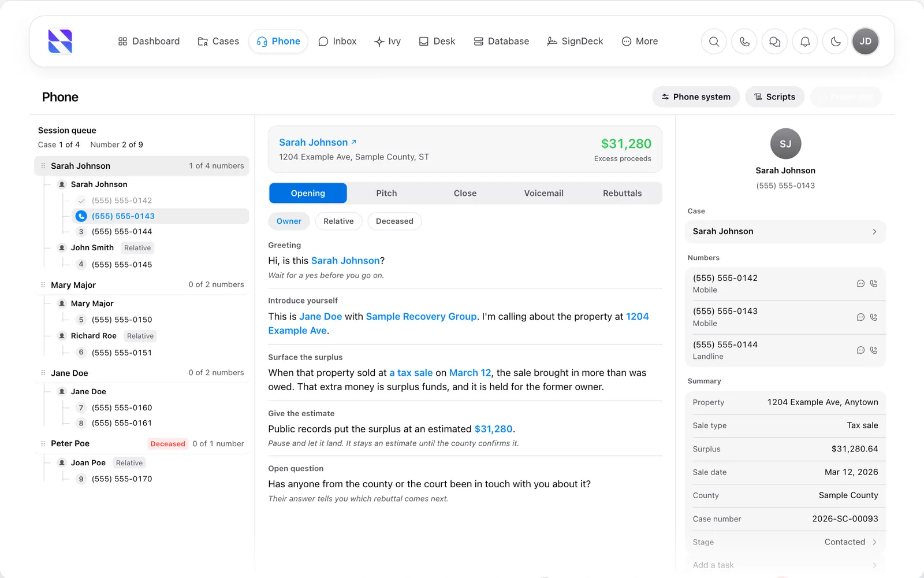Image resolution: width=924 pixels, height=578 pixels.
Task: Open SignDeck from the navigation
Action: 575,42
